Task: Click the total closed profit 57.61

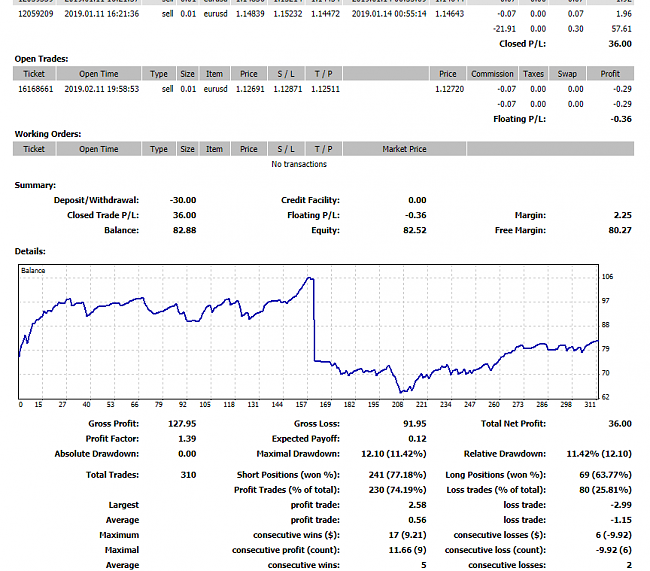Action: pyautogui.click(x=621, y=29)
